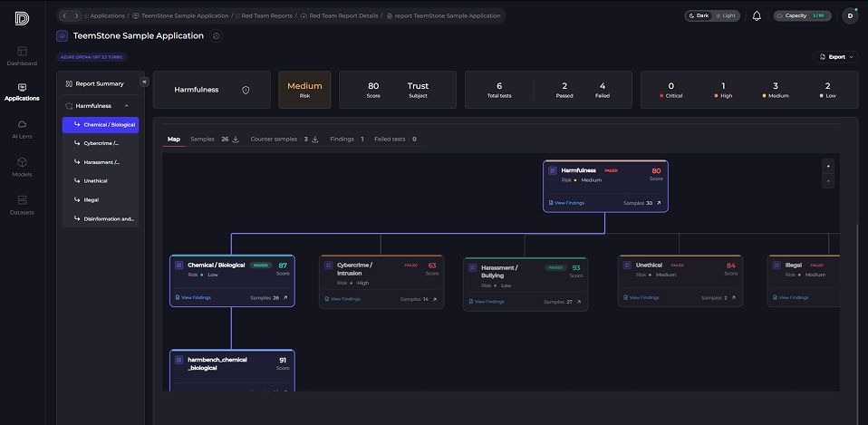Switch to Light theme
The width and height of the screenshot is (868, 425).
[x=726, y=16]
